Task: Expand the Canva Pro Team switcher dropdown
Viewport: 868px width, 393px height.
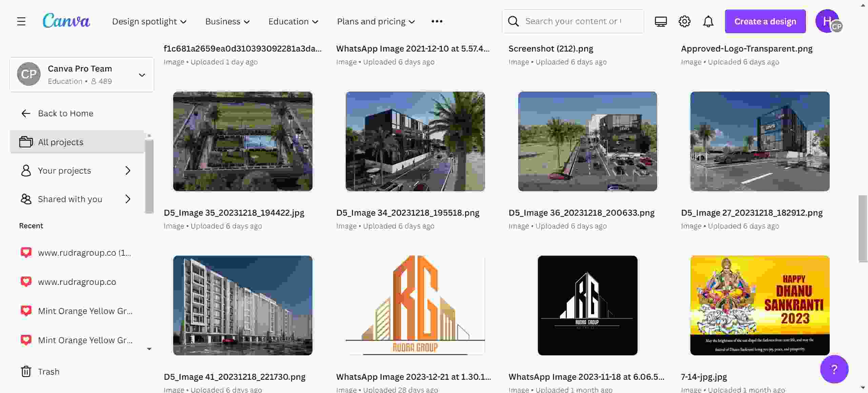Action: 142,75
